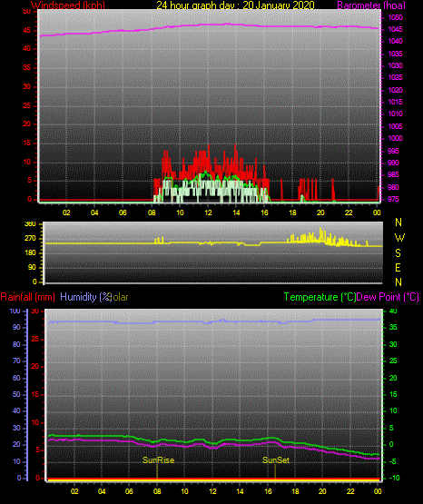This screenshot has height=504, width=423.
Task: Click the W wind direction letter
Action: click(399, 238)
